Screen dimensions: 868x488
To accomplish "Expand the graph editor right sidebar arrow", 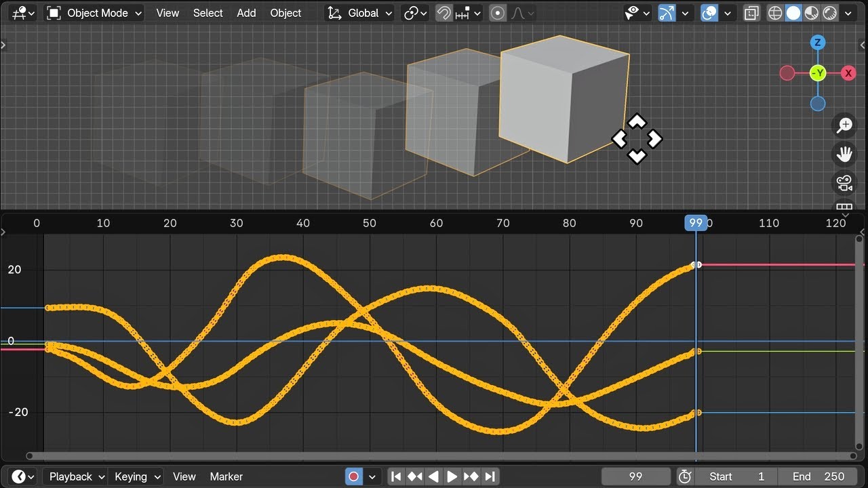I will click(x=863, y=232).
